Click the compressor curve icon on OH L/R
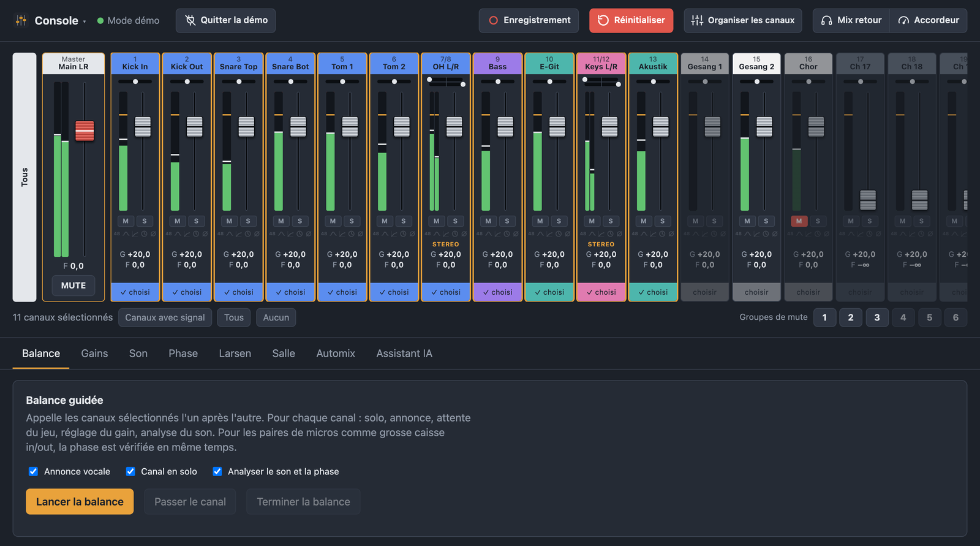980x546 pixels. (x=446, y=234)
